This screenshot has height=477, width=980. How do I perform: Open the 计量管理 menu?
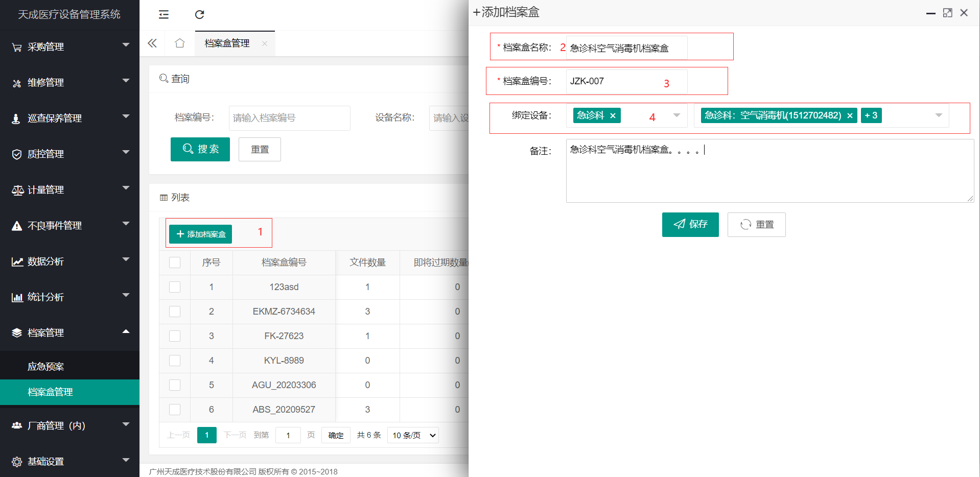pyautogui.click(x=69, y=190)
